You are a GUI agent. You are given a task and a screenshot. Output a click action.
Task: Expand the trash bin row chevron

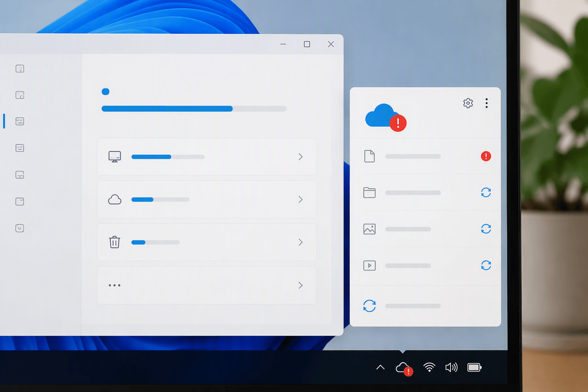point(300,242)
